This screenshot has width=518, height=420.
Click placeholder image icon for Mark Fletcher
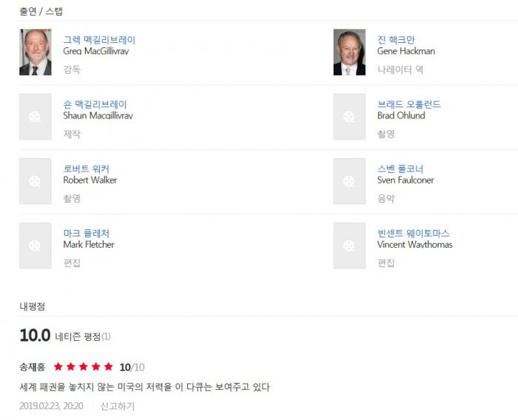point(35,245)
